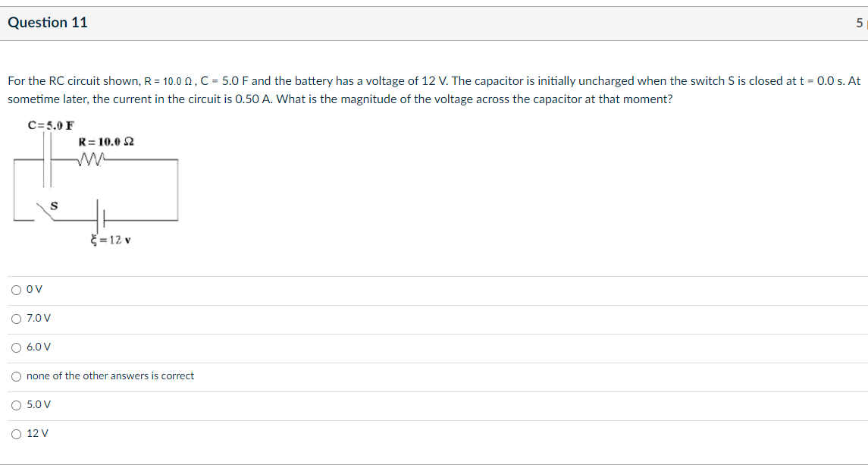Viewport: 868px width, 465px height.
Task: Select the 5.0 V answer option
Action: pyautogui.click(x=16, y=404)
